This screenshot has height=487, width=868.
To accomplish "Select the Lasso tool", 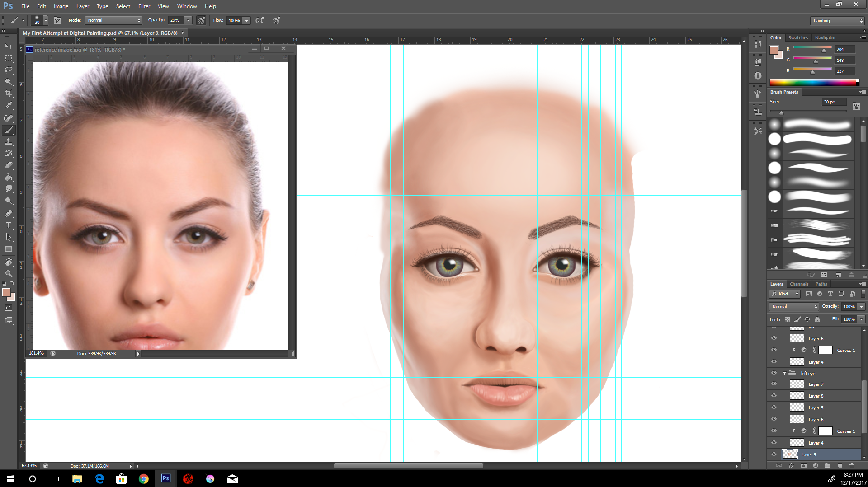I will click(x=9, y=70).
